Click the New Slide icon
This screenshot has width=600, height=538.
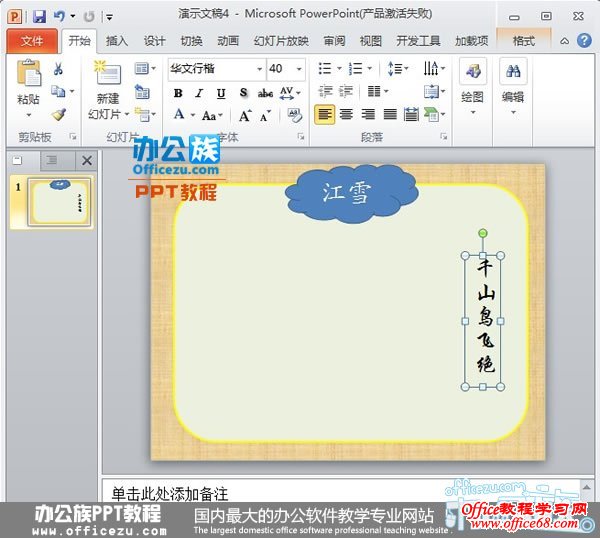107,74
